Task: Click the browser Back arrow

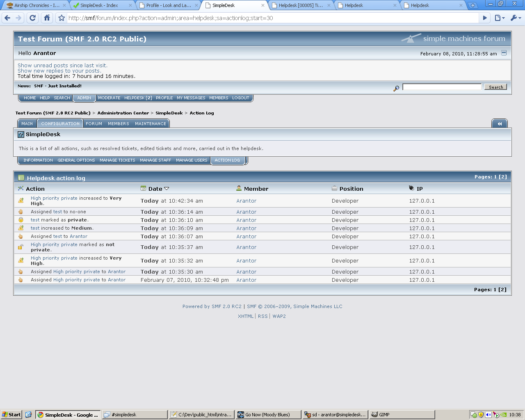Action: click(x=7, y=18)
